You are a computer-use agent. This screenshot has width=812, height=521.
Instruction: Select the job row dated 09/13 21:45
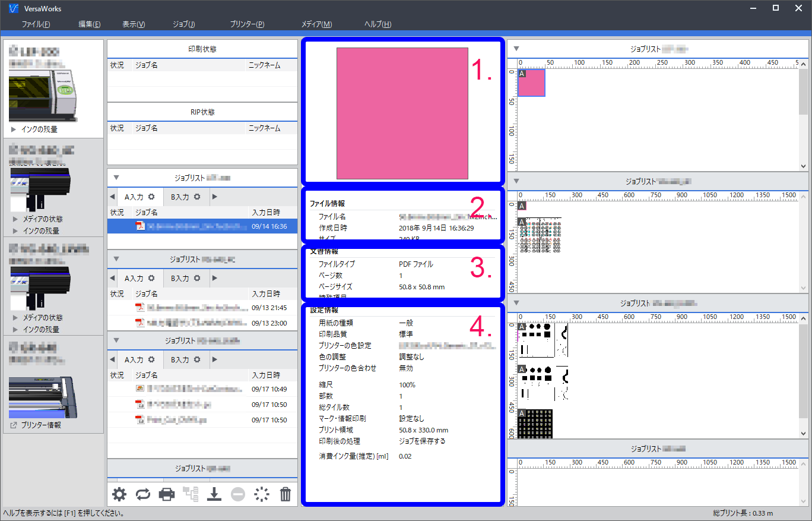coord(202,307)
